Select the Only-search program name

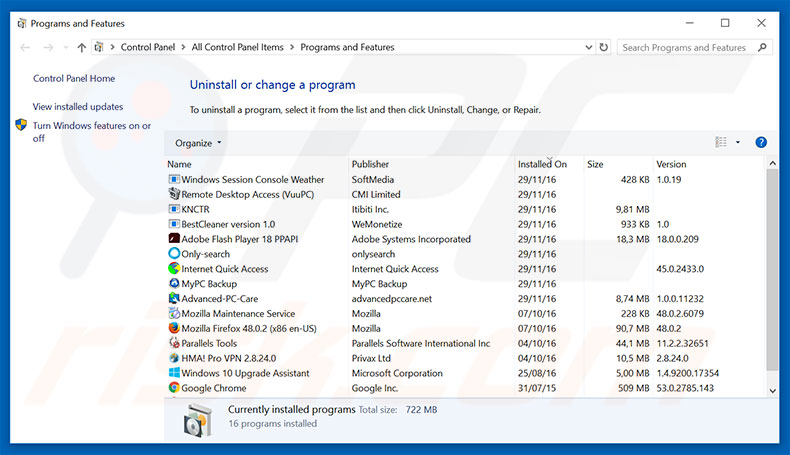[206, 254]
